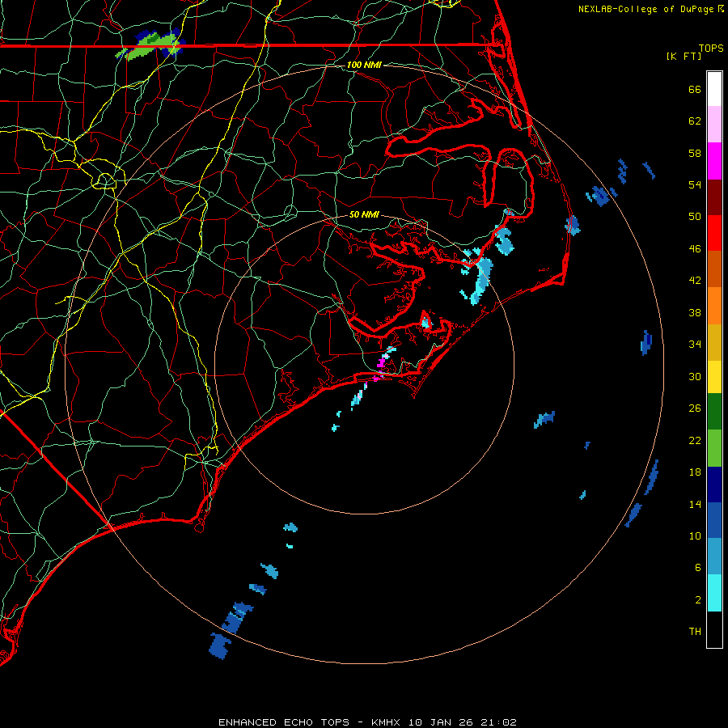728x728 pixels.
Task: Click the 66 legend value label
Action: pyautogui.click(x=695, y=89)
